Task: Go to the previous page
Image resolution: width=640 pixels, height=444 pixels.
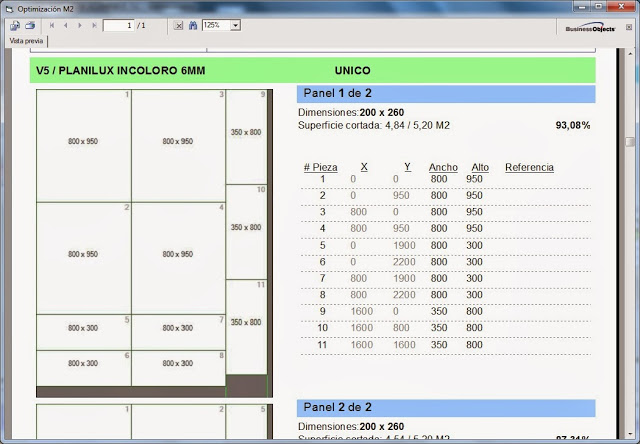Action: point(66,24)
